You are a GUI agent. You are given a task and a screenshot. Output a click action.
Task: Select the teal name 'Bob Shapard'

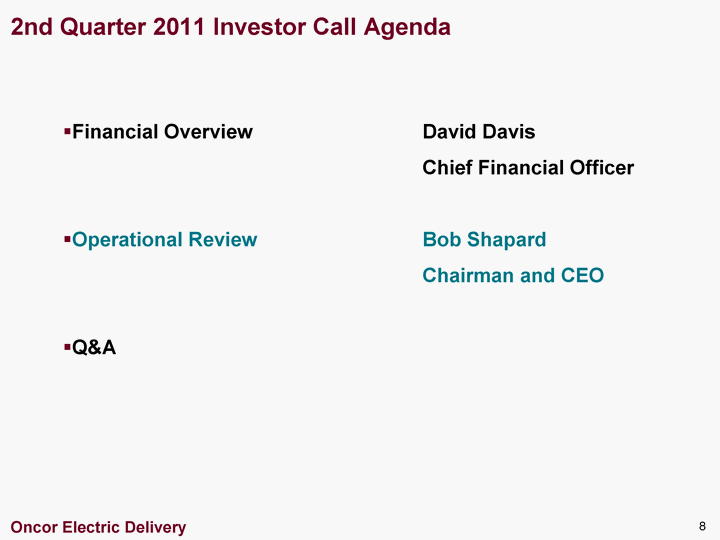(484, 240)
